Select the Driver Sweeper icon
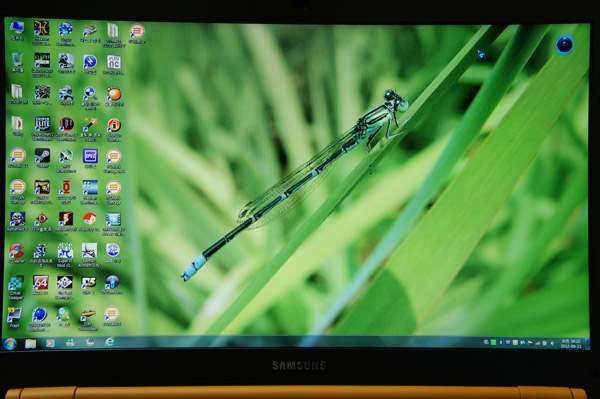Image resolution: width=600 pixels, height=399 pixels. [x=16, y=288]
